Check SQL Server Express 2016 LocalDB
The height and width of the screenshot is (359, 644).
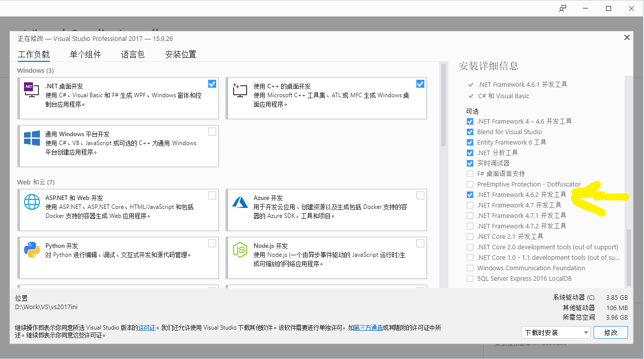(470, 278)
